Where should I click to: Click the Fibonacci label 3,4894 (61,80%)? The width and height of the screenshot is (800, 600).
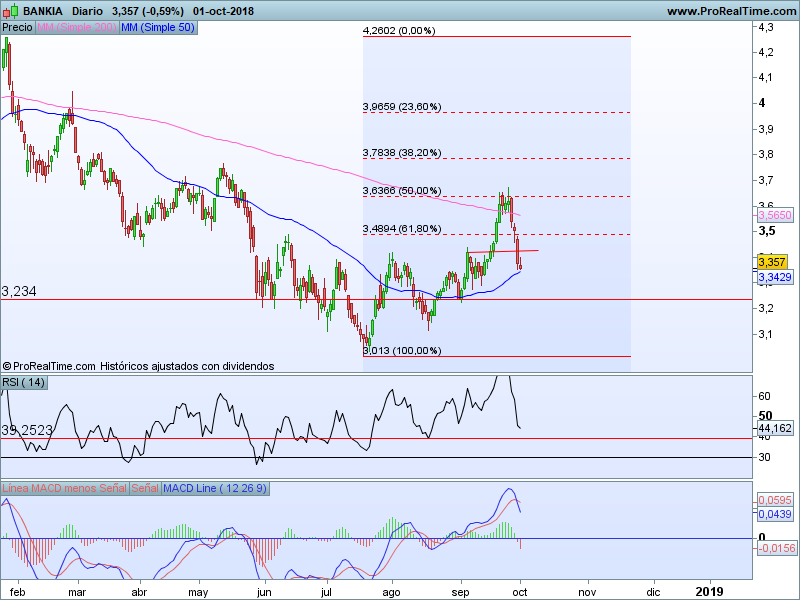click(402, 229)
